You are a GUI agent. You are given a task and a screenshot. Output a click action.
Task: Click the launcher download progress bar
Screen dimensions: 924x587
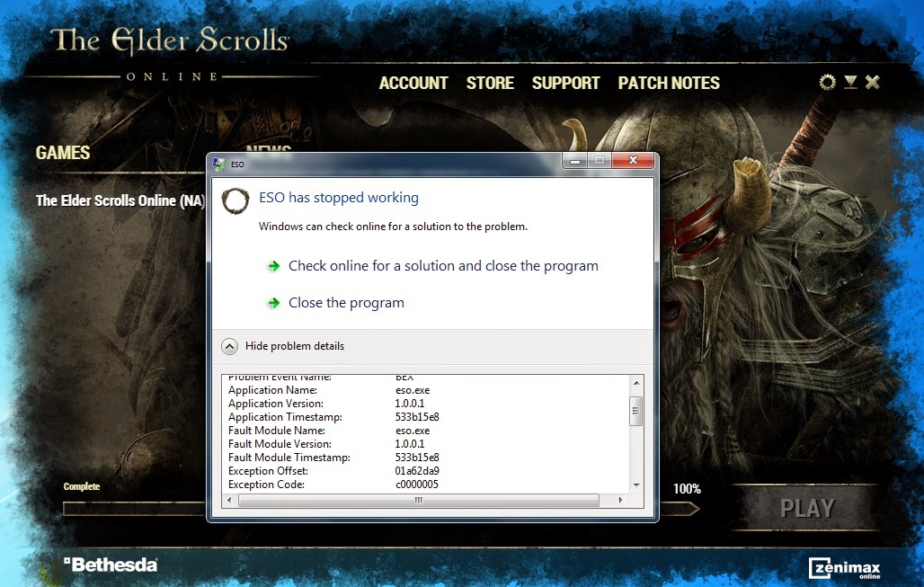click(x=381, y=509)
